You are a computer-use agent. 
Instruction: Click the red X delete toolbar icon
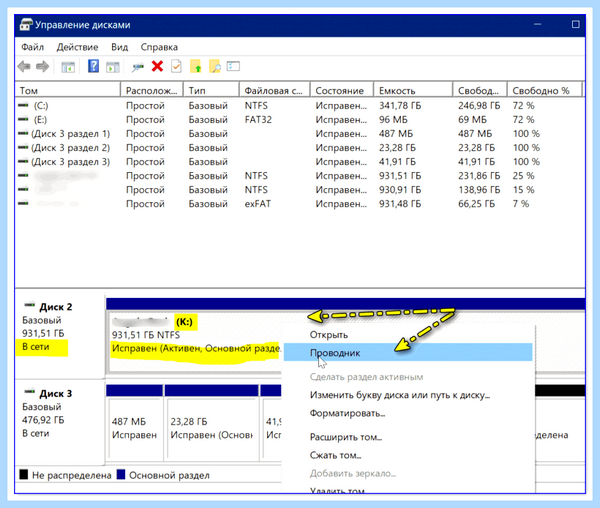coord(157,66)
